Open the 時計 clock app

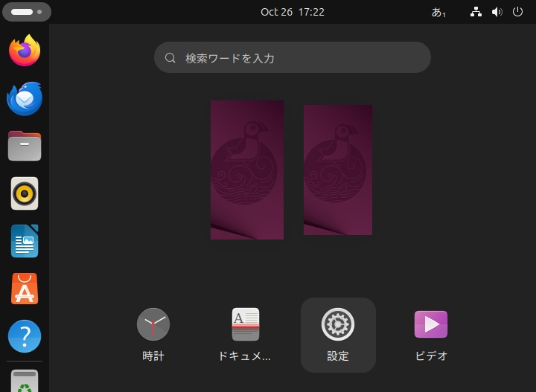pyautogui.click(x=153, y=335)
